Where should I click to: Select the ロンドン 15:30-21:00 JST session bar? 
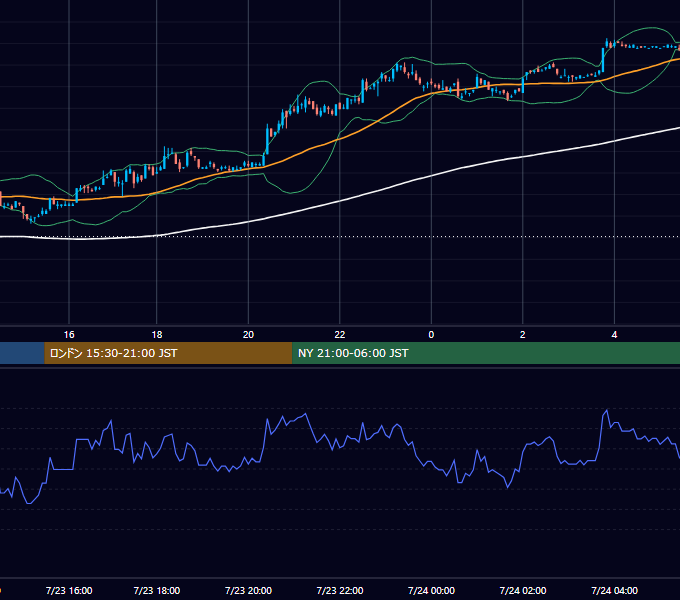[x=168, y=353]
